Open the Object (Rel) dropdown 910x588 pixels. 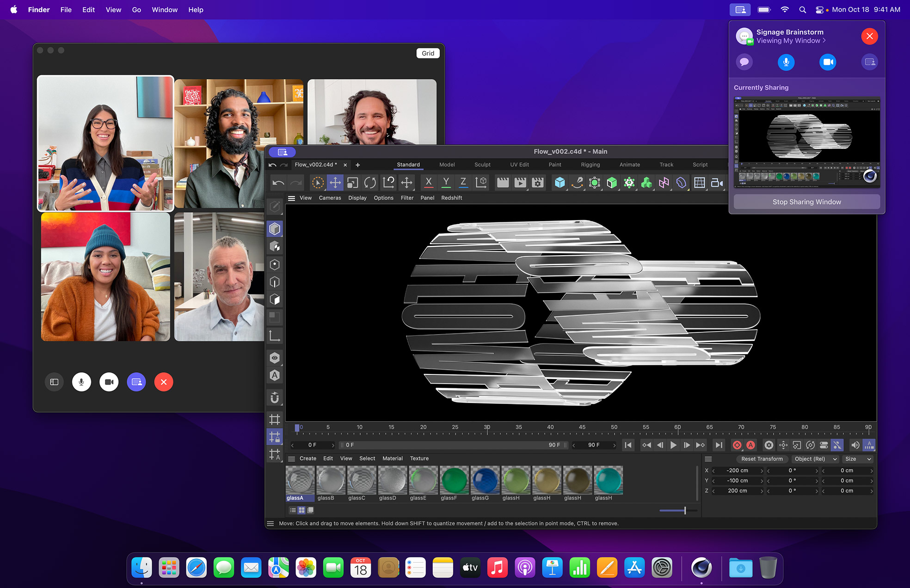[815, 459]
